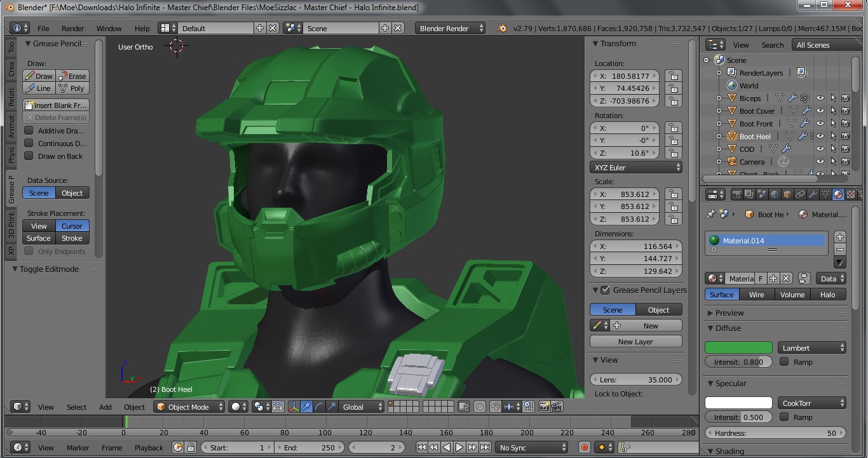
Task: Select the Grease Pencil Erase tool
Action: [x=72, y=76]
